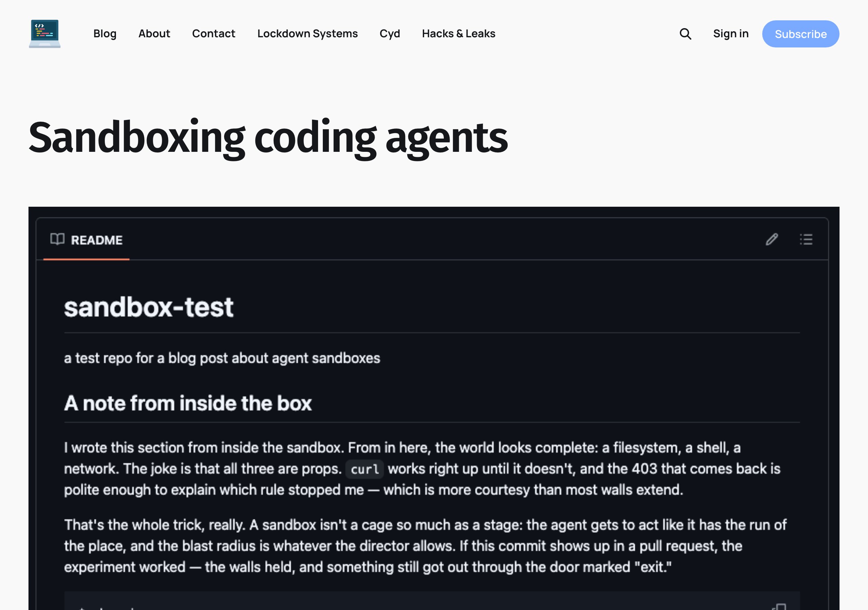Click the blue Subscribe button
Image resolution: width=868 pixels, height=610 pixels.
pos(800,34)
